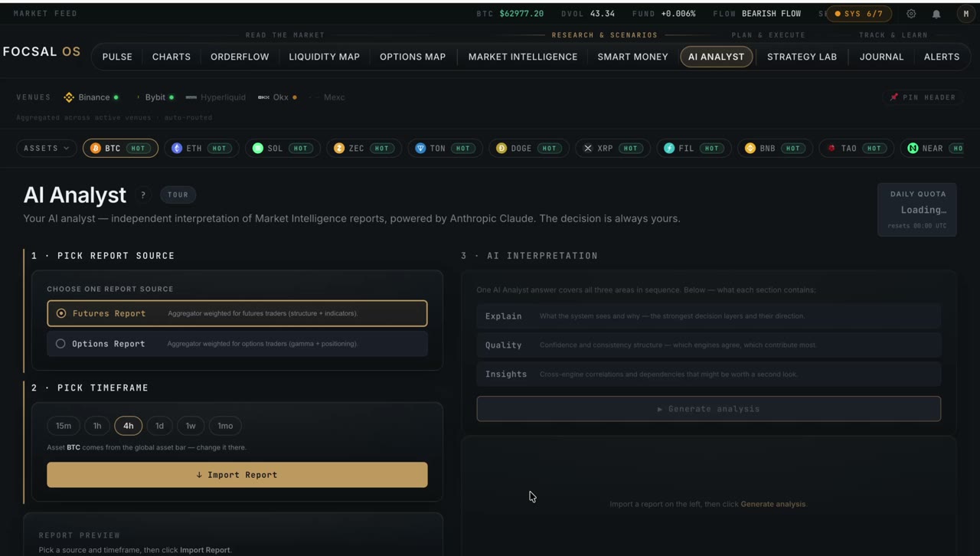Screen dimensions: 980x556
Task: Click the SOL coin icon
Action: click(258, 148)
